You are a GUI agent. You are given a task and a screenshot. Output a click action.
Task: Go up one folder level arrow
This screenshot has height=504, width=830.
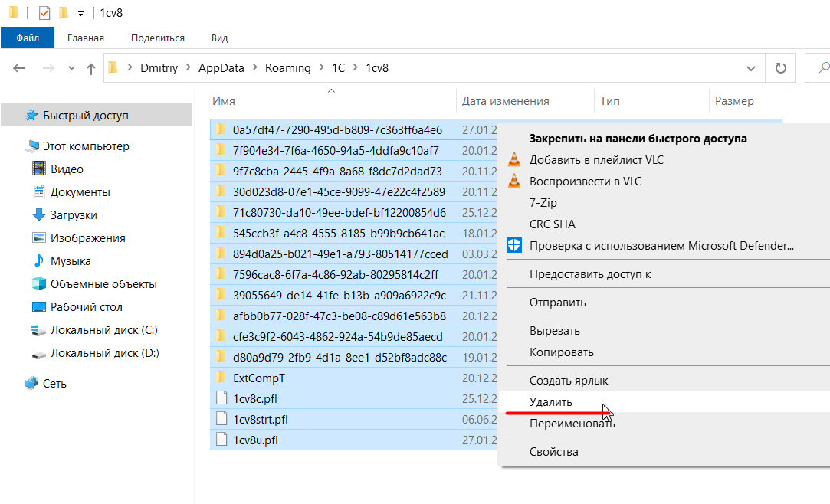click(91, 68)
